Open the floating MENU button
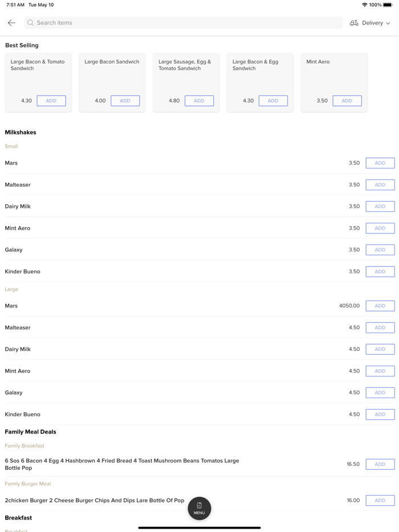399x532 pixels. click(x=199, y=508)
